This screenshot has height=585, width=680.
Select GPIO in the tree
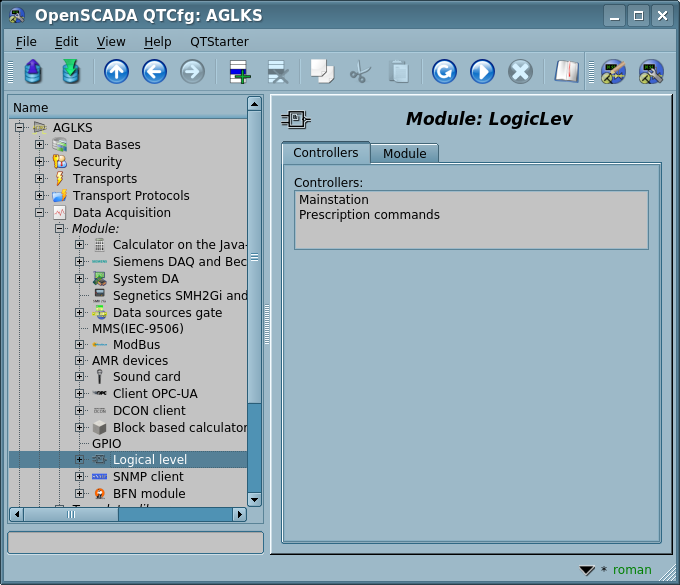point(107,444)
